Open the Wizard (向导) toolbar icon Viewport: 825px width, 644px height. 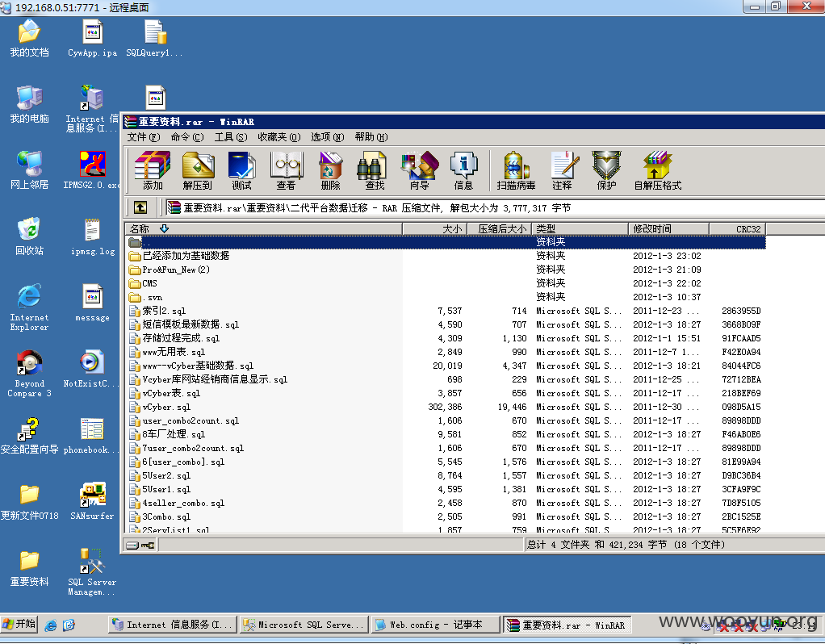click(x=419, y=170)
